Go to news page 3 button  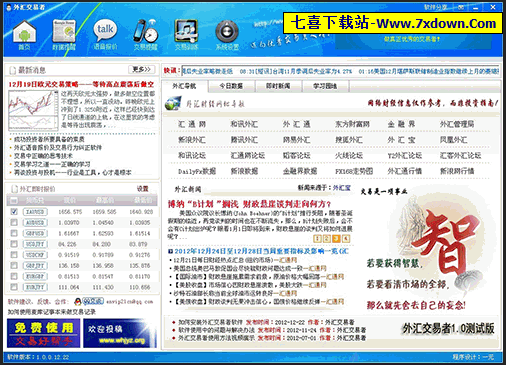pos(336,238)
